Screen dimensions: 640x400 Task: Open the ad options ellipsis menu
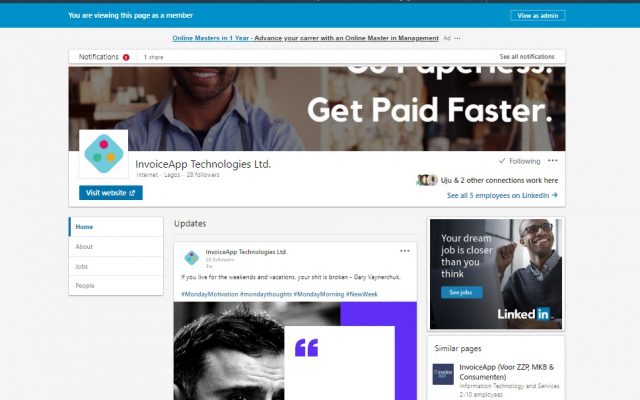[x=457, y=38]
